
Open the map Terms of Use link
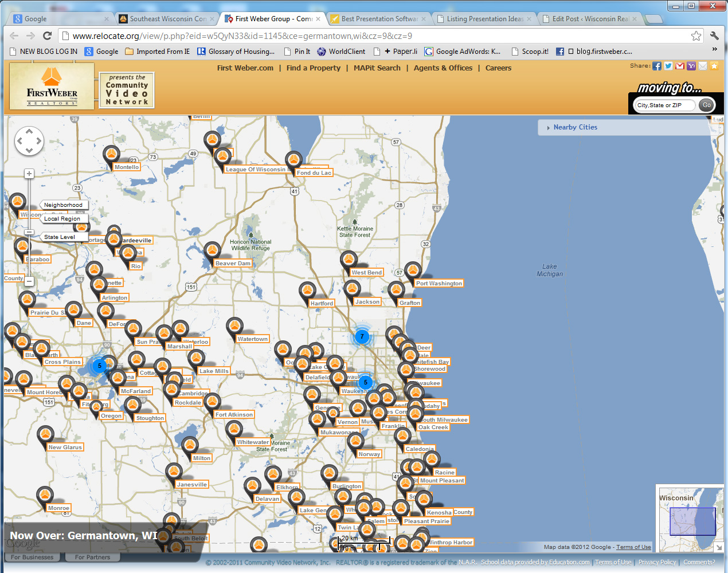tap(633, 547)
